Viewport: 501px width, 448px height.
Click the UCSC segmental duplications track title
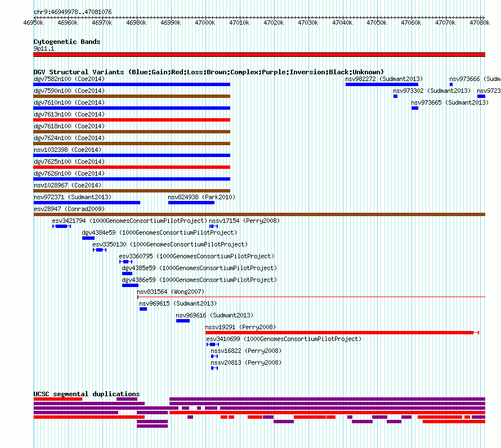tap(87, 394)
